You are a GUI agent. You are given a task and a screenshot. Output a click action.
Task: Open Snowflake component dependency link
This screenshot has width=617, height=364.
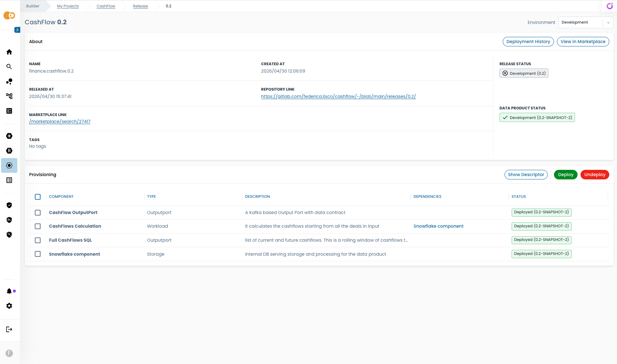[438, 226]
